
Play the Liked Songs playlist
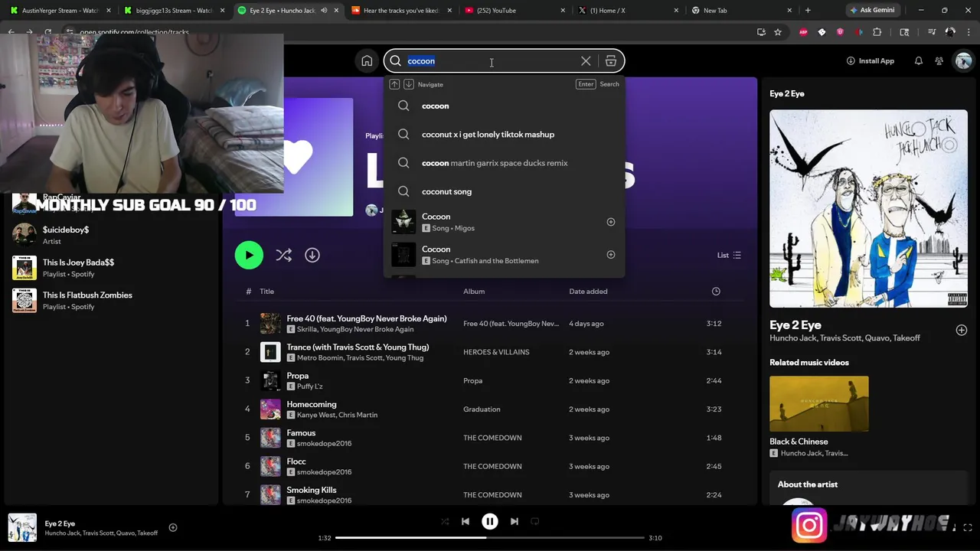(249, 255)
